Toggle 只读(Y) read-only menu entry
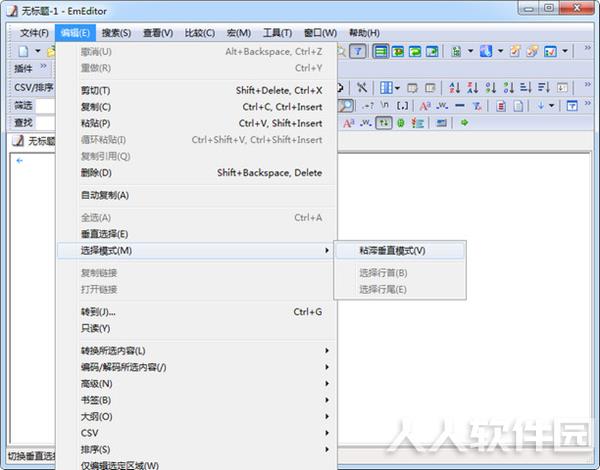 [196, 328]
